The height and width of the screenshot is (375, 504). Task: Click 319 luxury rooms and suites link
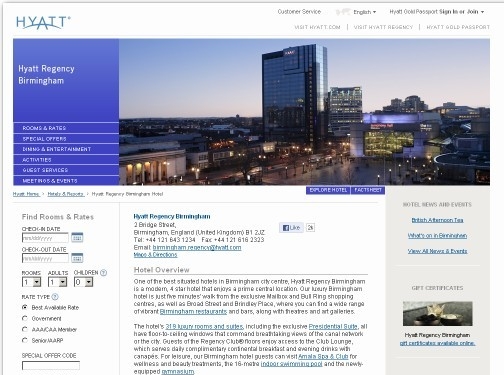(x=204, y=326)
